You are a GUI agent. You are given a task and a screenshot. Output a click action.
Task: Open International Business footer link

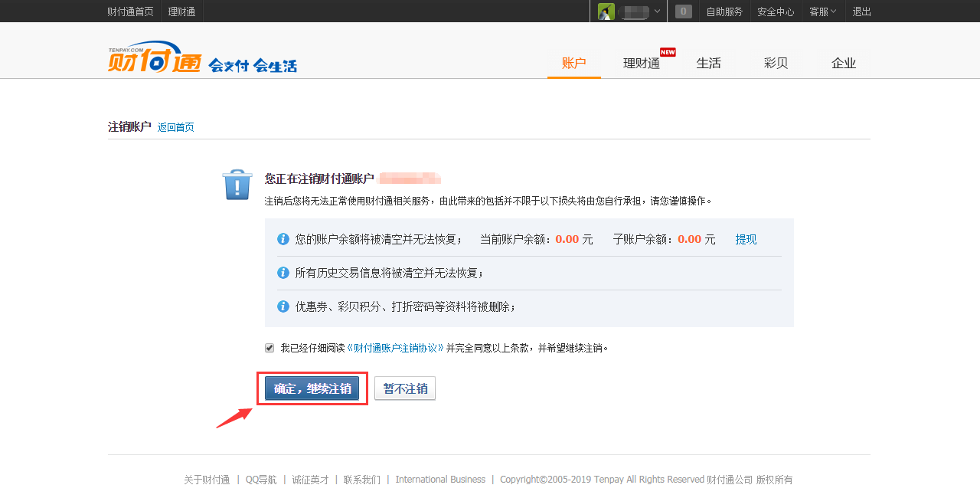440,480
